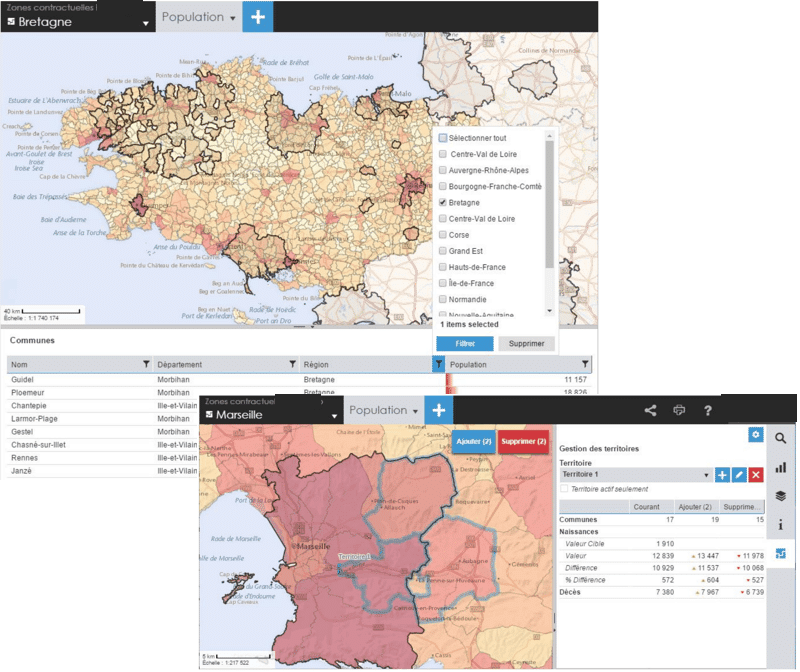Viewport: 800px width, 672px height.
Task: Click the share icon in the top bar
Action: point(651,410)
